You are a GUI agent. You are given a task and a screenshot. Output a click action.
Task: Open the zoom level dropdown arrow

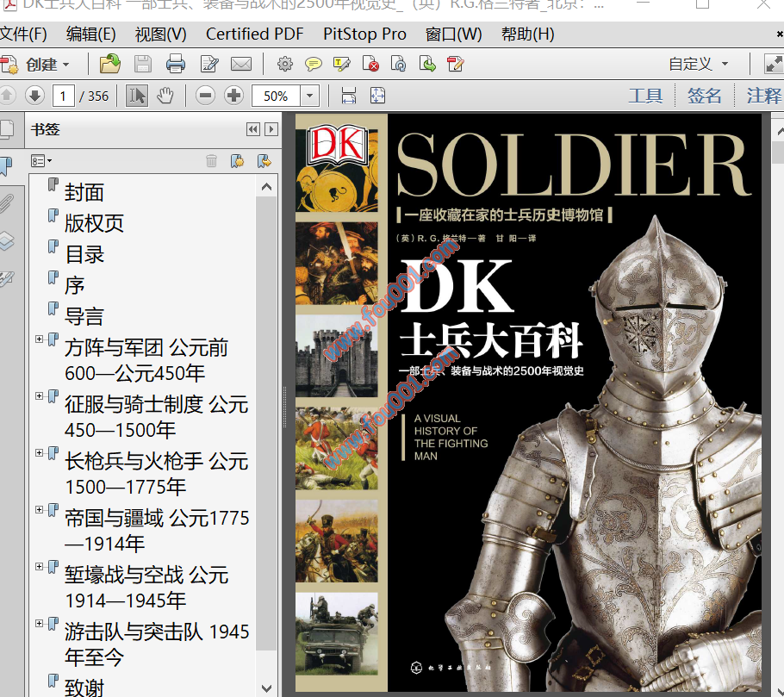[310, 96]
